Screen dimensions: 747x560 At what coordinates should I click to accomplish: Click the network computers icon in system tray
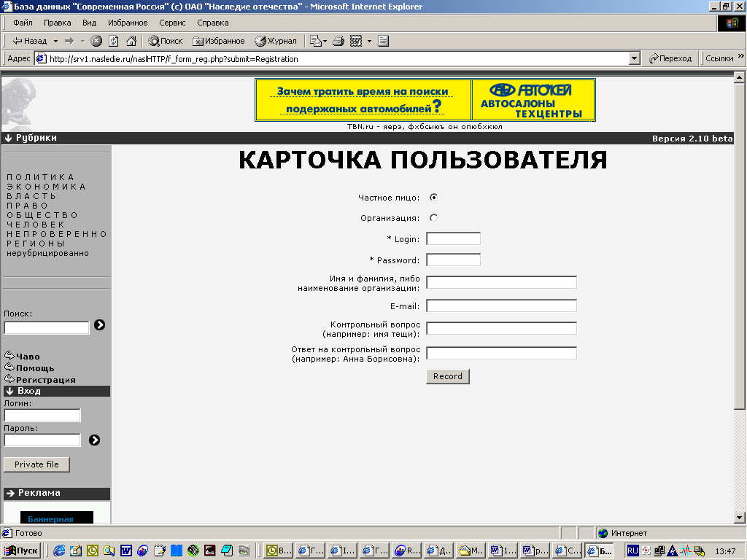click(x=659, y=551)
